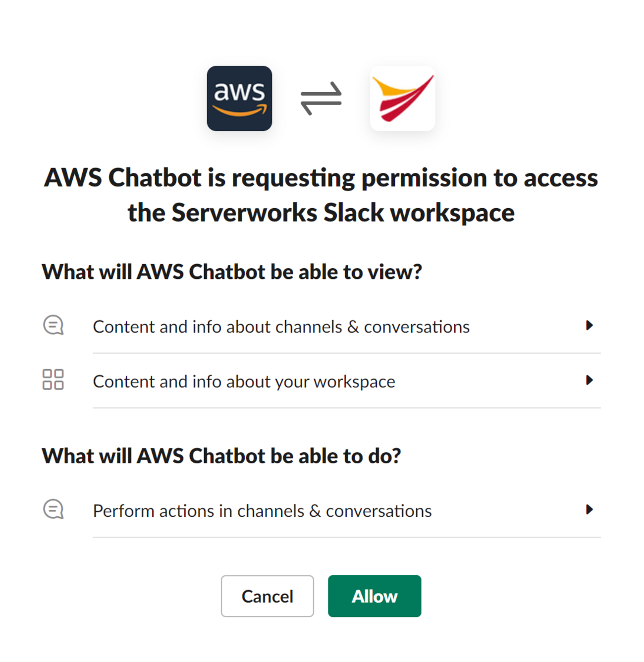Open 'Content and info about your workspace'
The image size is (644, 662).
tap(244, 382)
